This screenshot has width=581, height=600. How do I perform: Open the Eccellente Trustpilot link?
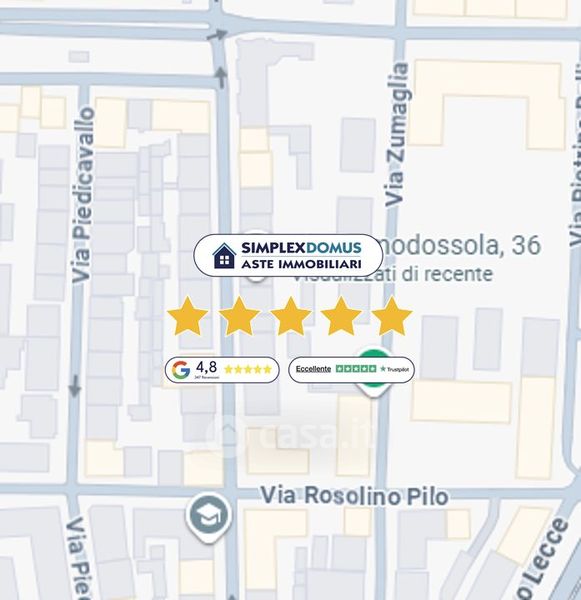click(313, 369)
